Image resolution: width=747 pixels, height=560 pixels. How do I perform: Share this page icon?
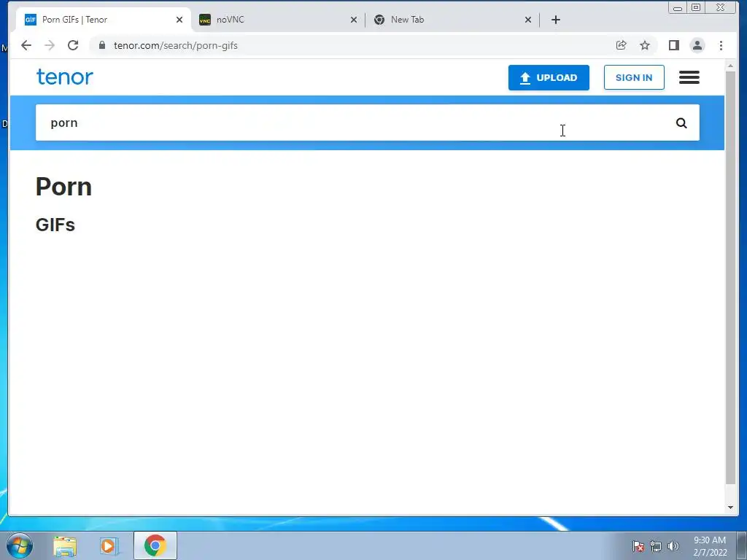[x=621, y=45]
